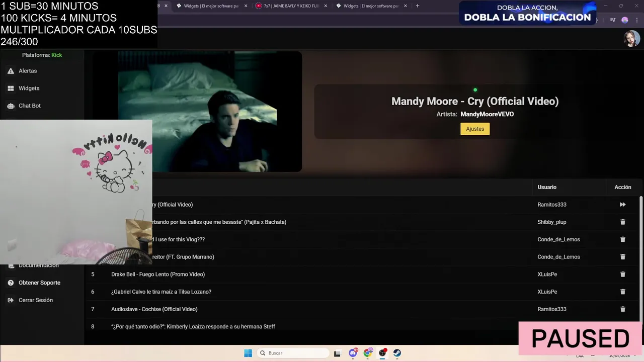Delete the 'FT. Grupo Marrano' queued song

[622, 257]
